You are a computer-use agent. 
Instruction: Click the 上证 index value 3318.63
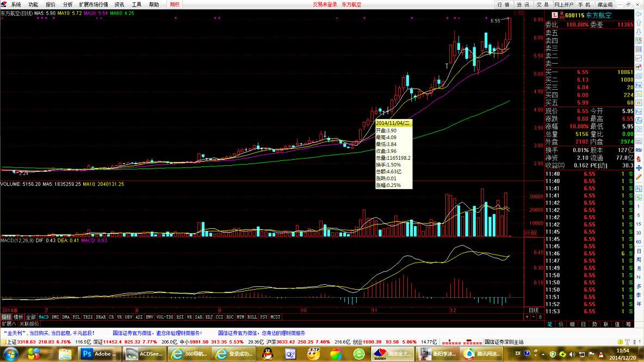(26, 342)
